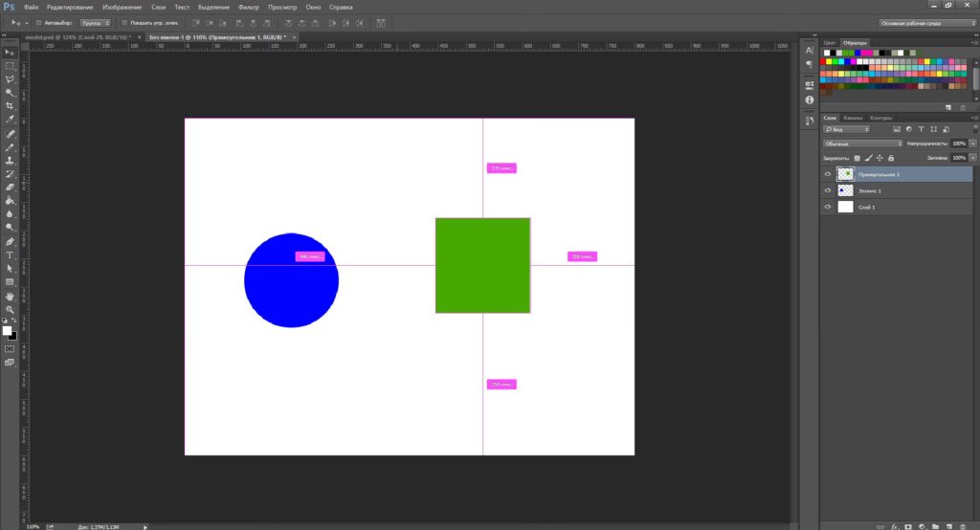Select the Horizontal Type tool
The width and height of the screenshot is (980, 530).
[x=10, y=255]
